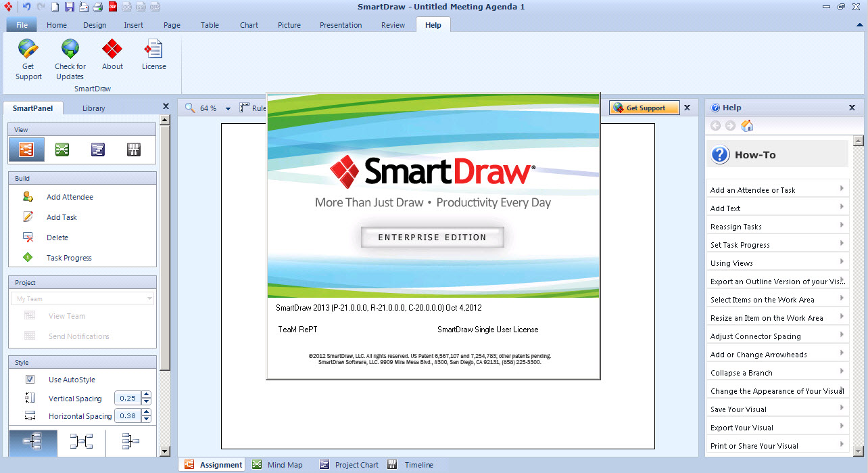Select the Timeline view icon in SmartPanel
This screenshot has width=868, height=473.
click(134, 150)
